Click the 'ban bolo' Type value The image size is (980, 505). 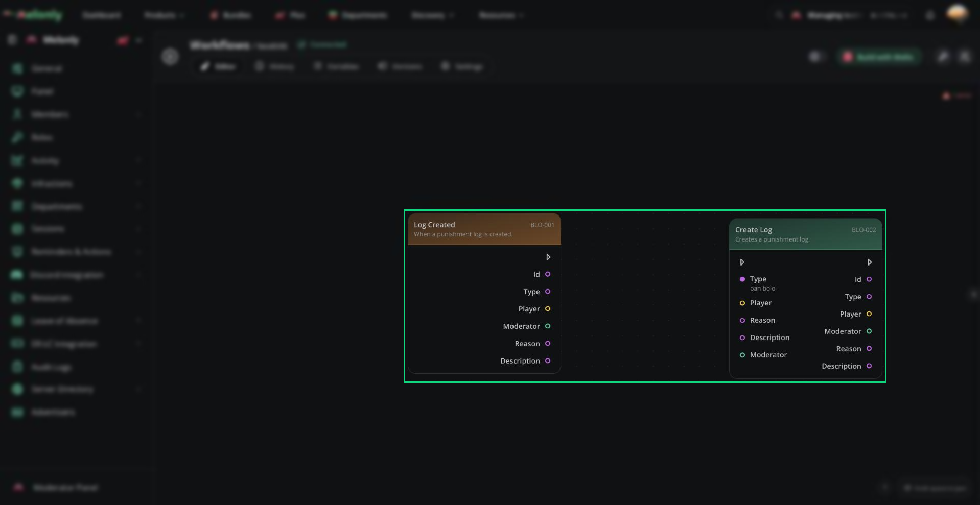(x=762, y=288)
